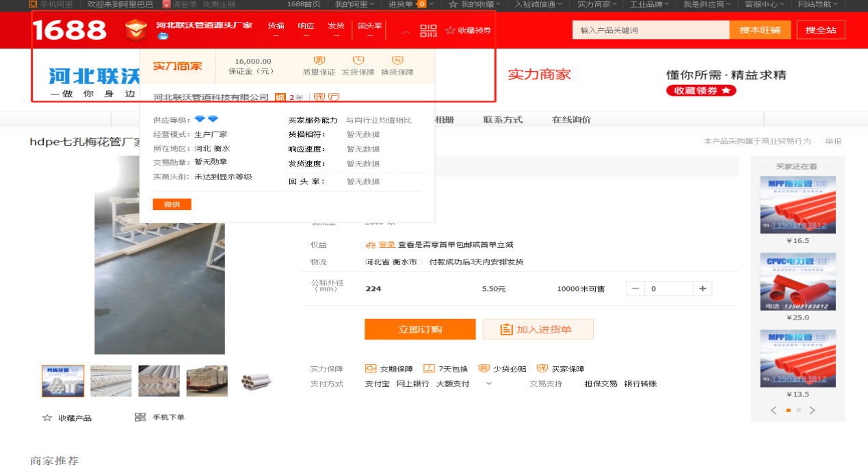Click the 举报 report link

833,141
